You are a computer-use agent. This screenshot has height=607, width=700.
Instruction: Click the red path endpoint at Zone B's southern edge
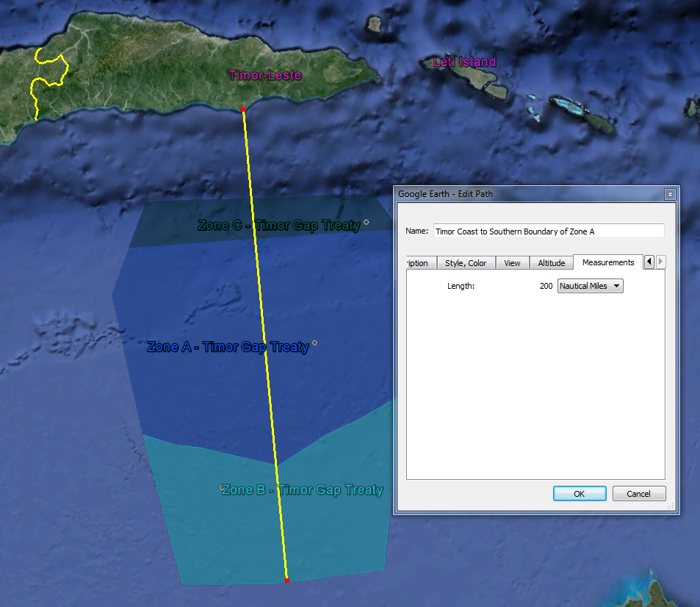tap(286, 581)
